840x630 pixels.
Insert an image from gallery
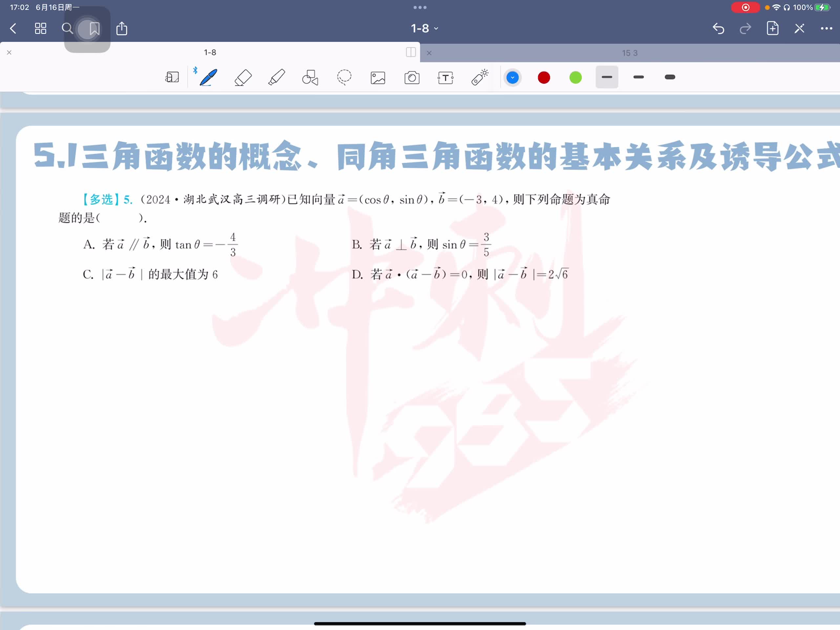coord(378,78)
